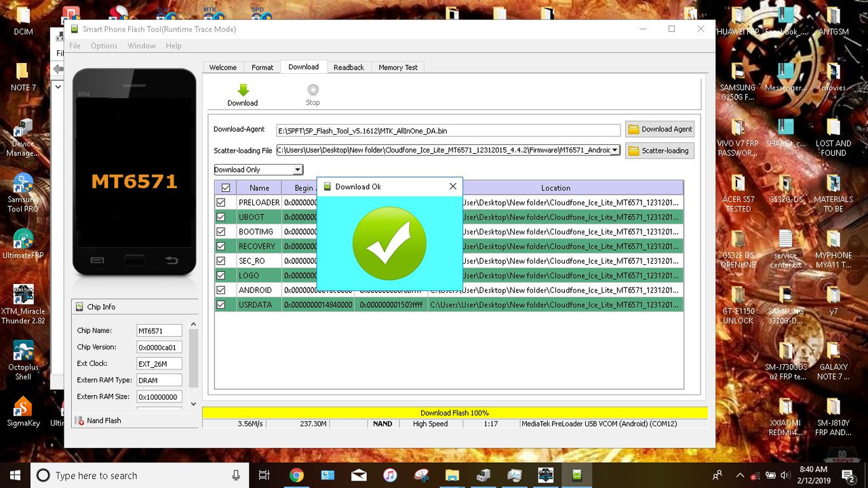Screen dimensions: 868x488
Task: Close the Download Ok dialog
Action: coord(453,186)
